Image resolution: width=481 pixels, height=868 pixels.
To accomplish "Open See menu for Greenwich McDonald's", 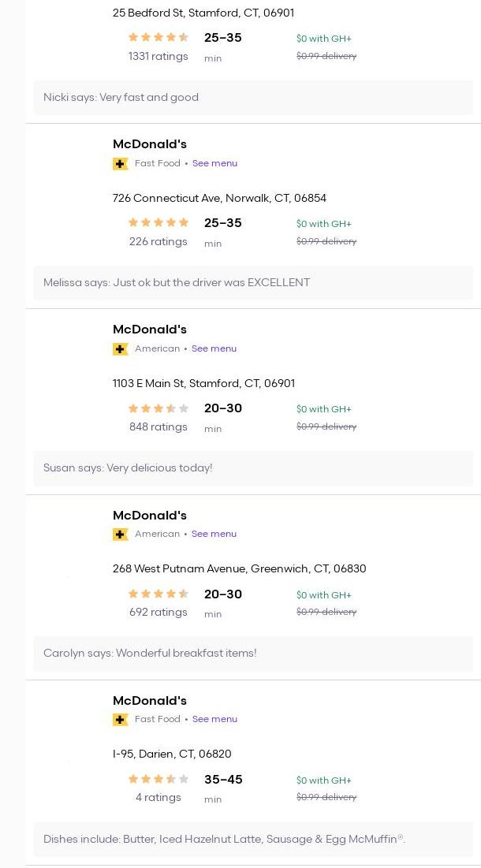I will point(214,535).
